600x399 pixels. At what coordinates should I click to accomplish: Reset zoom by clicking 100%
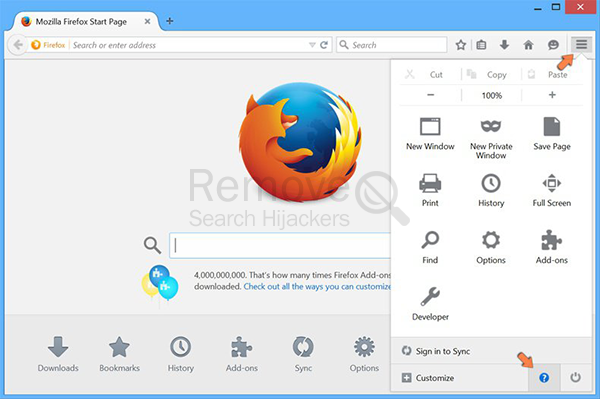pyautogui.click(x=491, y=95)
